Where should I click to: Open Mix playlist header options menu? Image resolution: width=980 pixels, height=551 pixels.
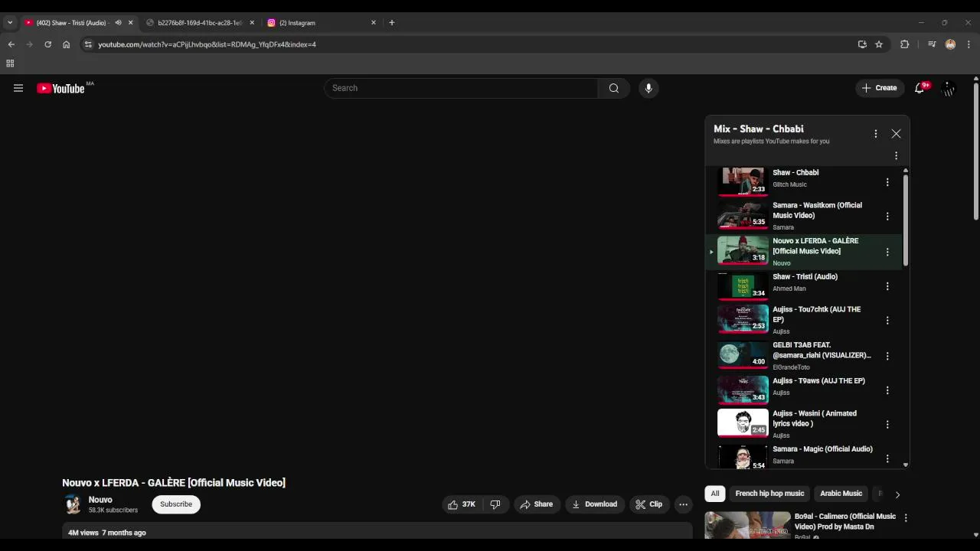click(x=876, y=134)
